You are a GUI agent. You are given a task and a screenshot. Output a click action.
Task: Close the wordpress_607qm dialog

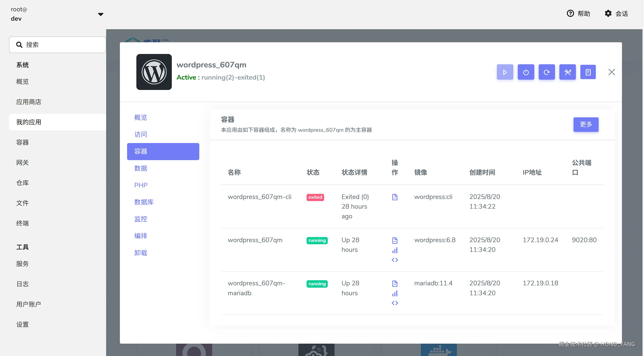[611, 72]
